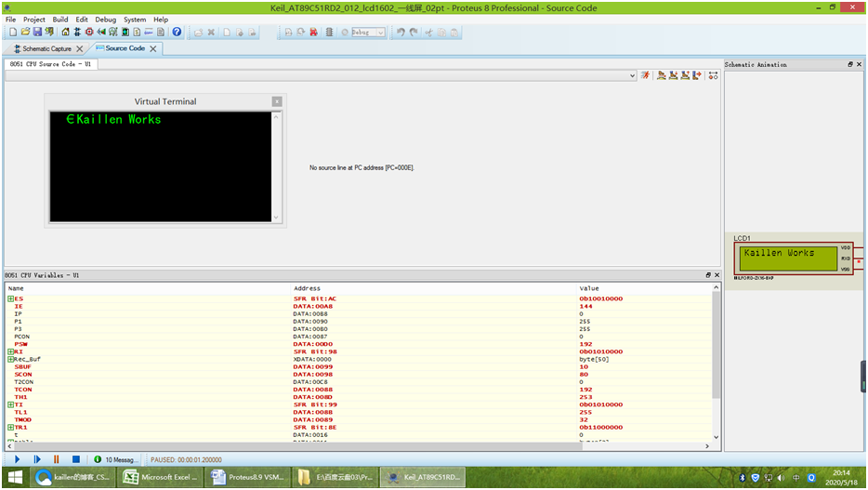Click the Redo arrow icon
This screenshot has height=490, width=868.
pyautogui.click(x=413, y=33)
